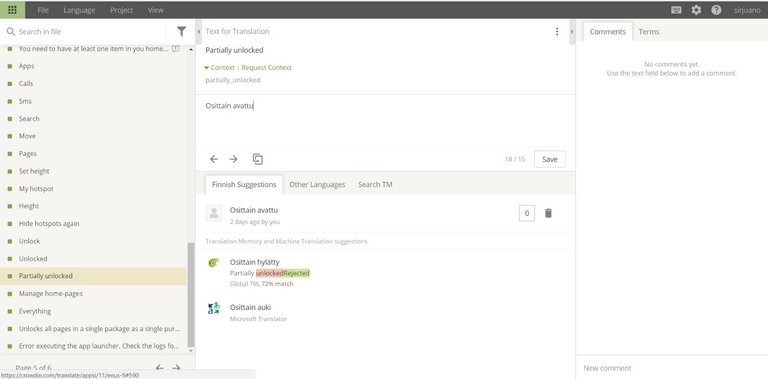Delete the Osittain avattu suggestion
The width and height of the screenshot is (768, 379).
(x=548, y=213)
